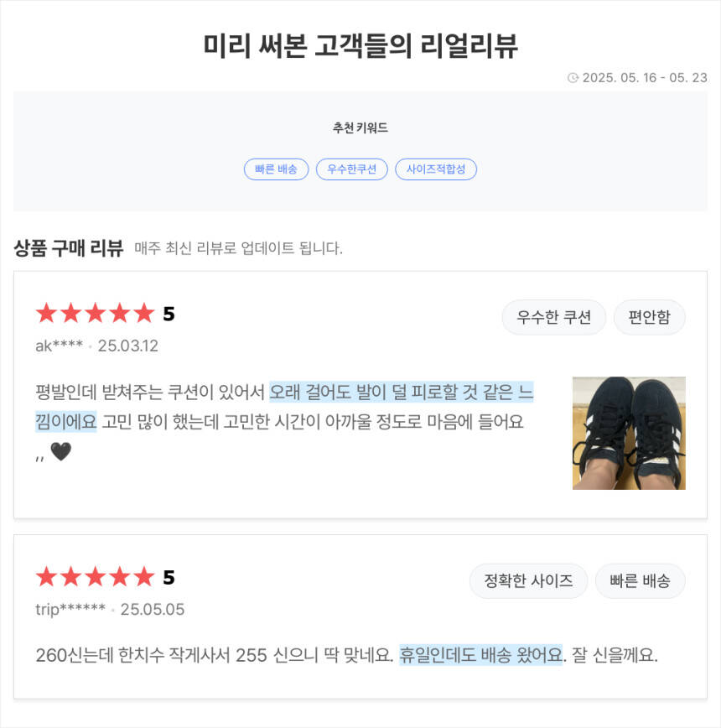721x728 pixels.
Task: Select the 빠른 배송 recommended keyword chip
Action: coord(276,169)
